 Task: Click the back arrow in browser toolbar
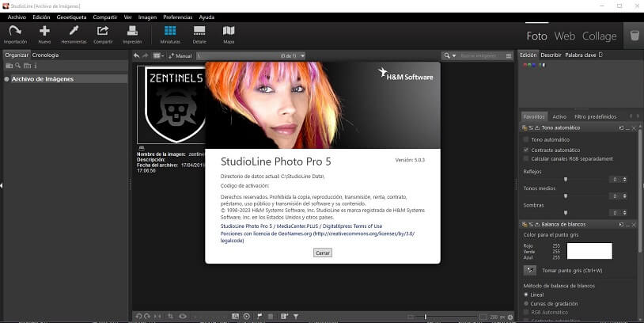136,55
